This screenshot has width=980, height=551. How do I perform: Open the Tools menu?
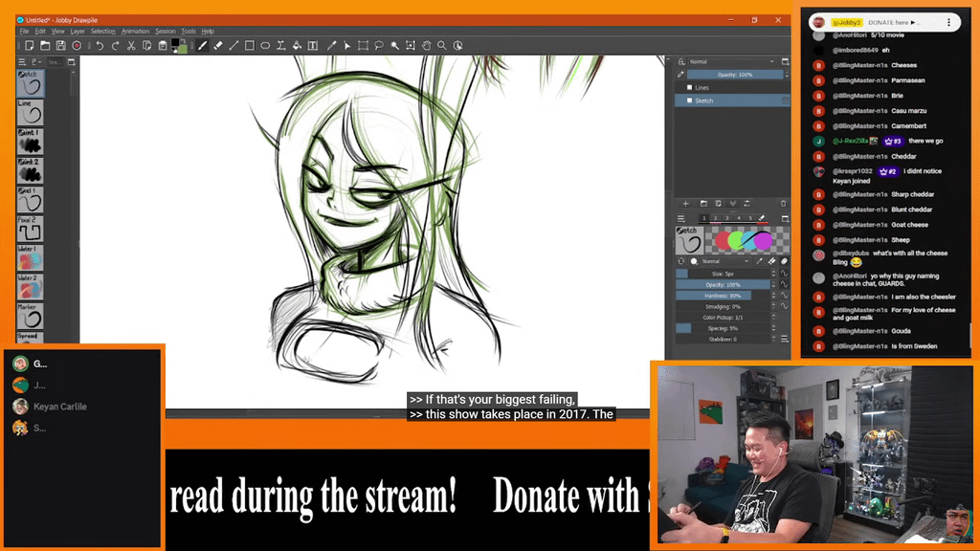point(189,32)
